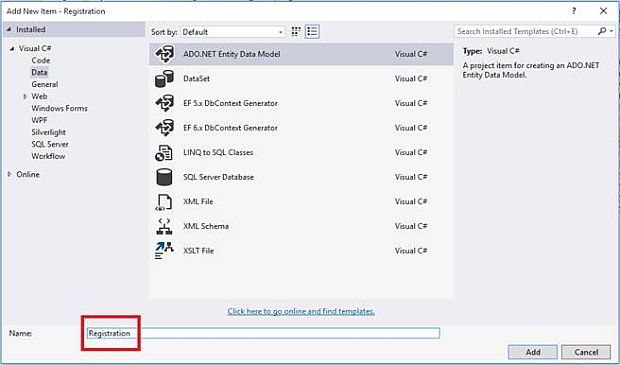This screenshot has width=620, height=365.
Task: Select the SQL Server Database name
Action: [x=218, y=177]
